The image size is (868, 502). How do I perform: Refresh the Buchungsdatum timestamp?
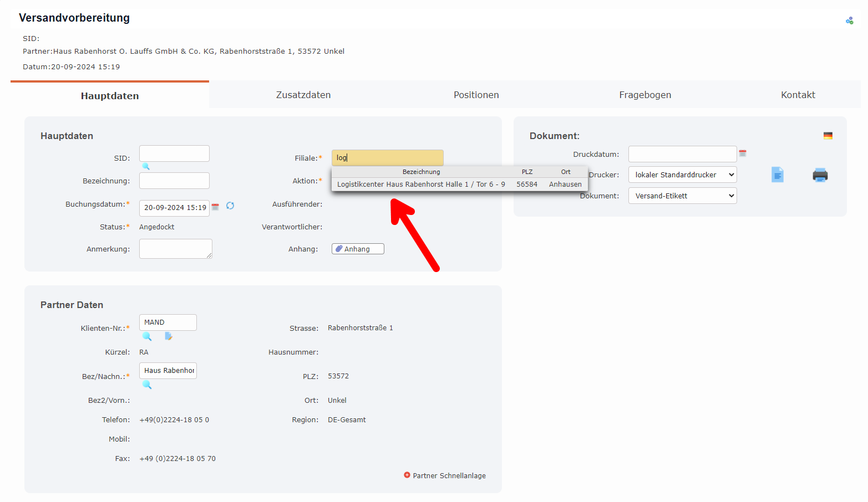(x=230, y=206)
